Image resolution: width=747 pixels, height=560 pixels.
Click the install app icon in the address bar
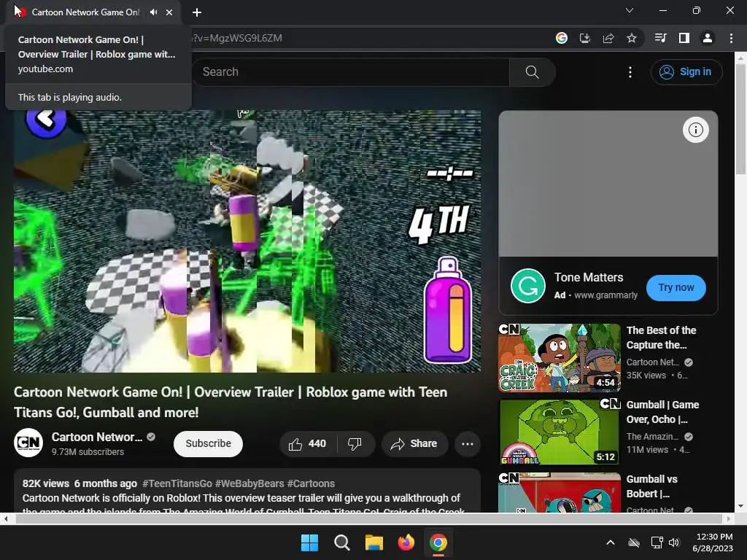point(585,38)
